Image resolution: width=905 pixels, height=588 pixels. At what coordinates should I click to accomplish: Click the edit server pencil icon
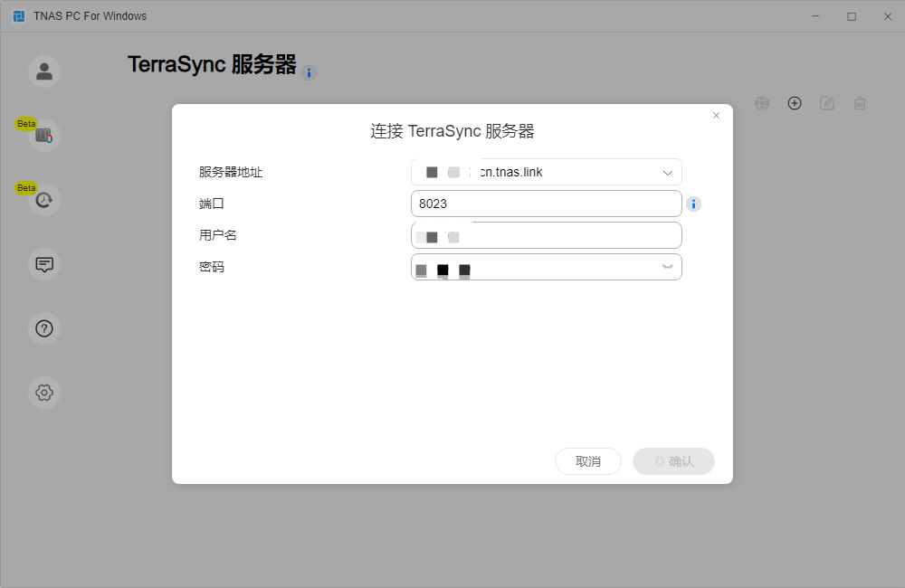tap(827, 103)
